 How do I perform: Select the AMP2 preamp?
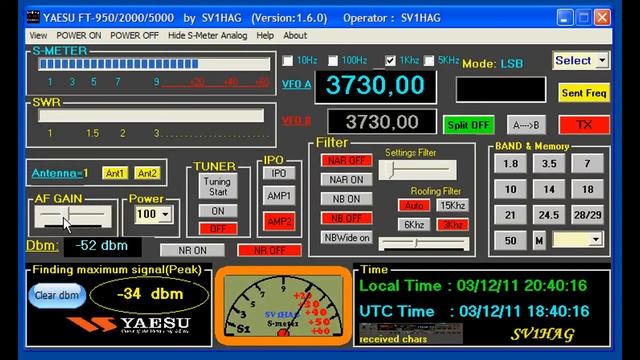(279, 222)
